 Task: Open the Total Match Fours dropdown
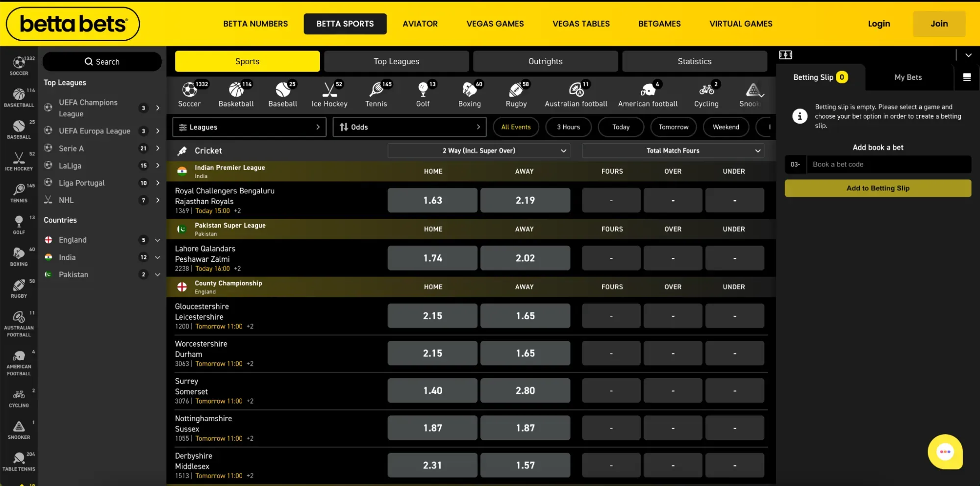click(x=673, y=151)
